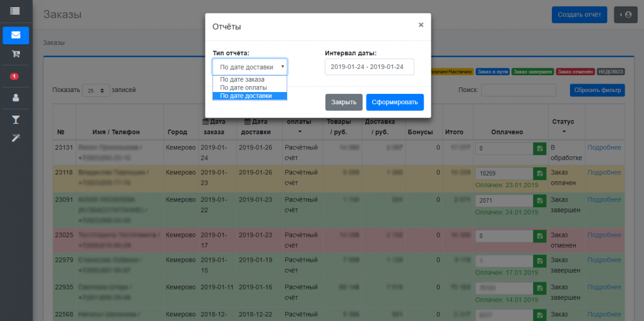Image resolution: width=644 pixels, height=321 pixels.
Task: Sort by order date calendar header
Action: tap(214, 127)
